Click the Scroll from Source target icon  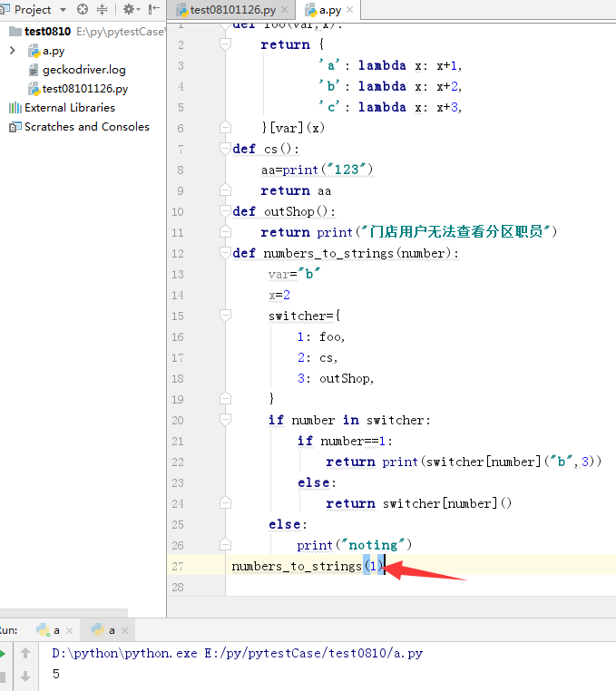pyautogui.click(x=83, y=9)
